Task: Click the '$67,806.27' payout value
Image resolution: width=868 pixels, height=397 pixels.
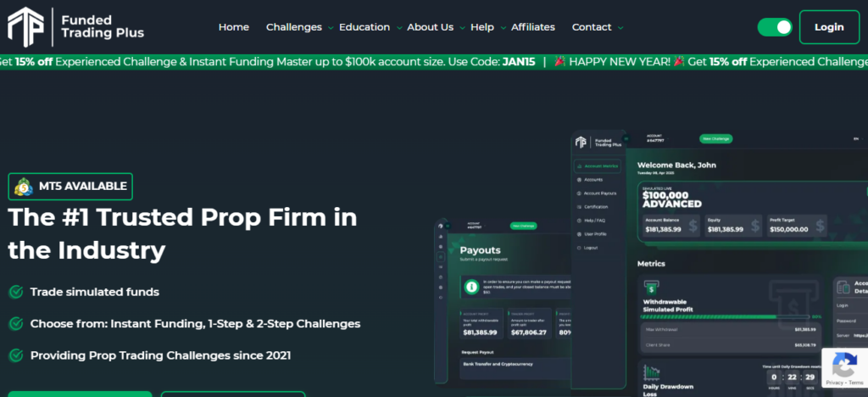Action: tap(527, 333)
